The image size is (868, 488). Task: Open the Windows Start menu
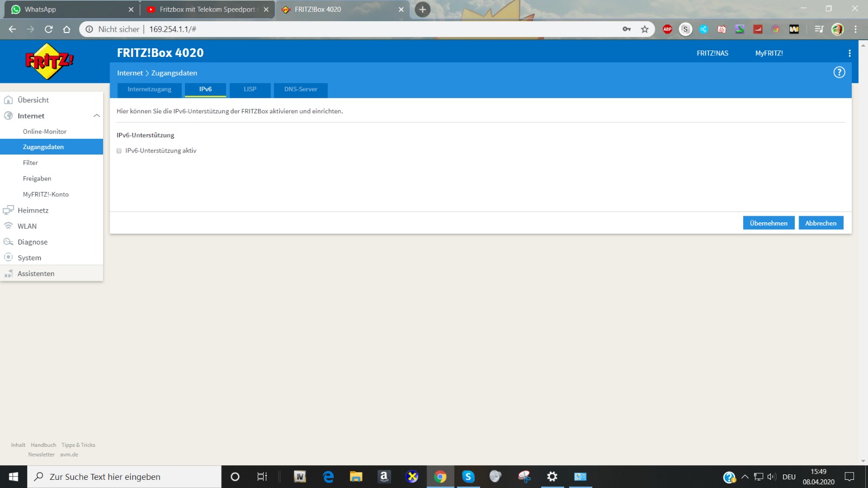tap(14, 477)
